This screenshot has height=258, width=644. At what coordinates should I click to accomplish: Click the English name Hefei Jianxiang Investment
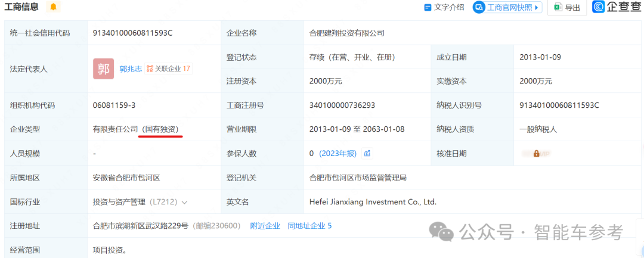tap(373, 202)
